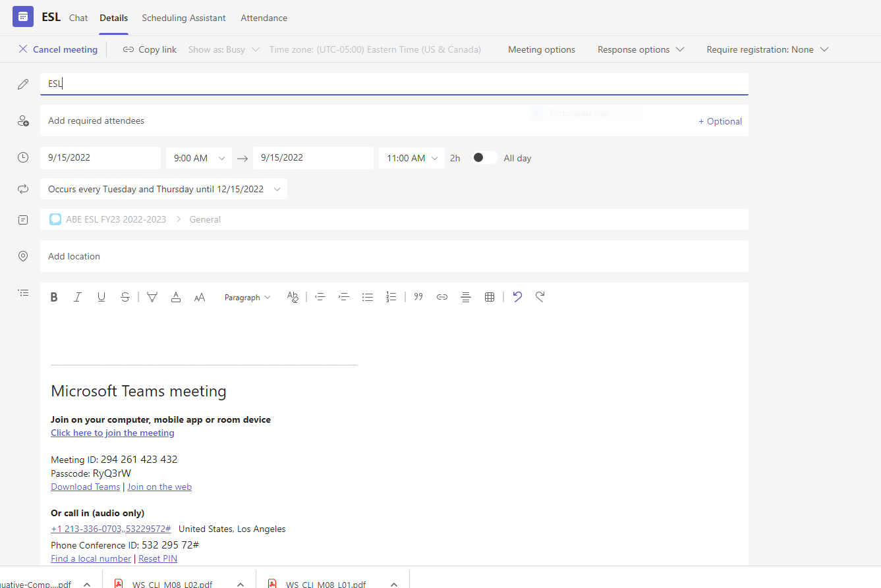This screenshot has width=881, height=588.
Task: Open the Find a local number link
Action: pyautogui.click(x=91, y=558)
